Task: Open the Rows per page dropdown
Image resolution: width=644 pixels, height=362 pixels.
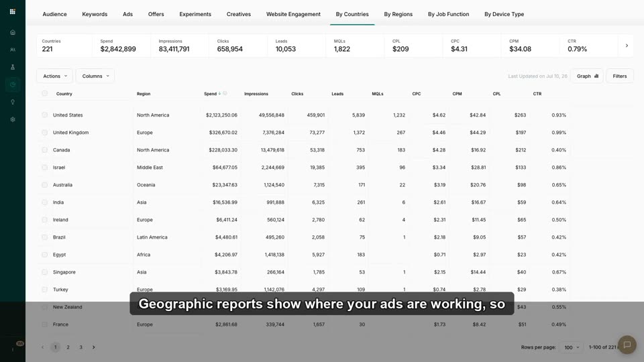Action: pos(572,347)
